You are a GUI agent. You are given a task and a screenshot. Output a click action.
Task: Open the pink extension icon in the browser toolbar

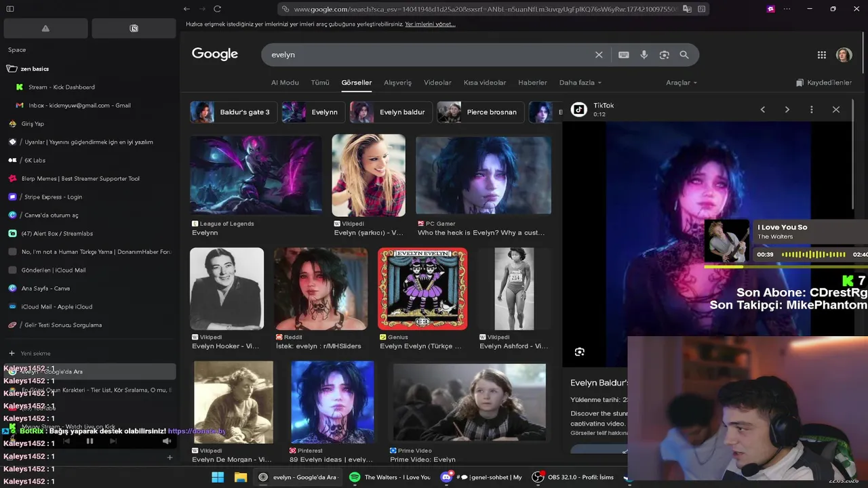pos(770,9)
